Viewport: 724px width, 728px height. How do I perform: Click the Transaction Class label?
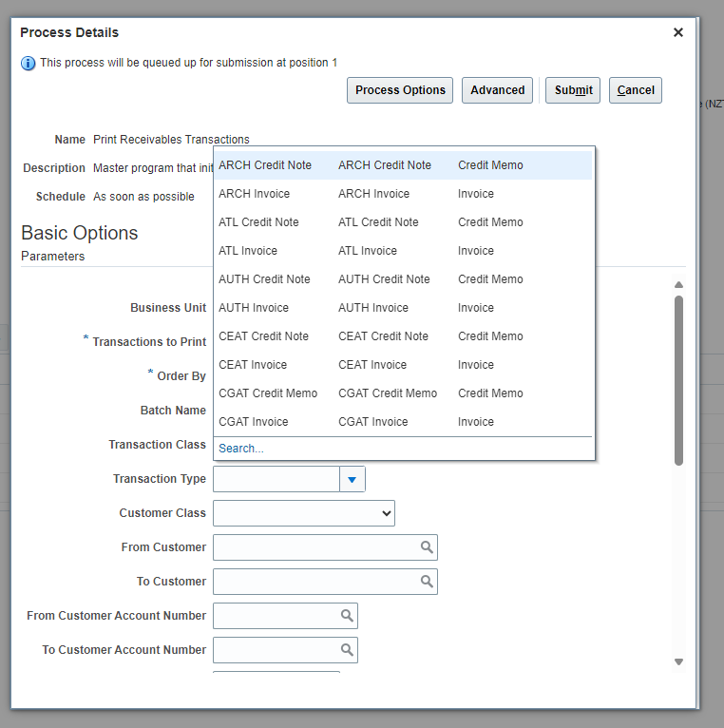tap(158, 445)
